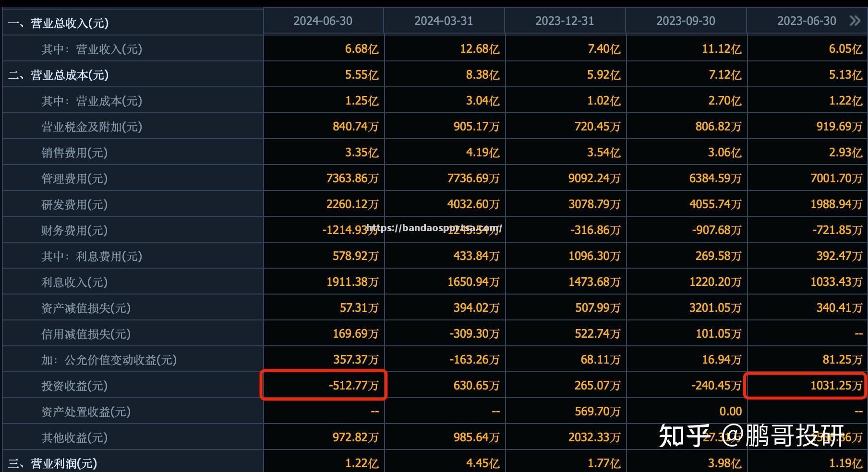Click the 569.70万 asset disposal value

click(x=598, y=412)
